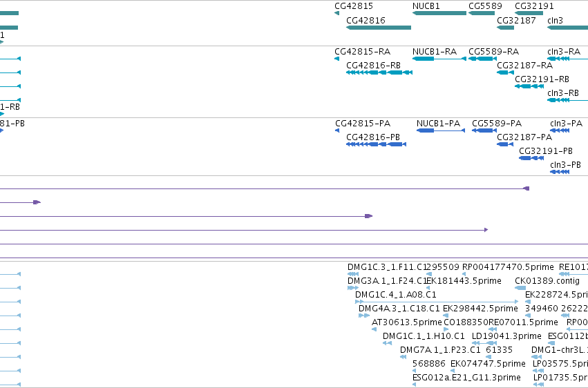Click the cln3-PB protein label

click(x=565, y=165)
